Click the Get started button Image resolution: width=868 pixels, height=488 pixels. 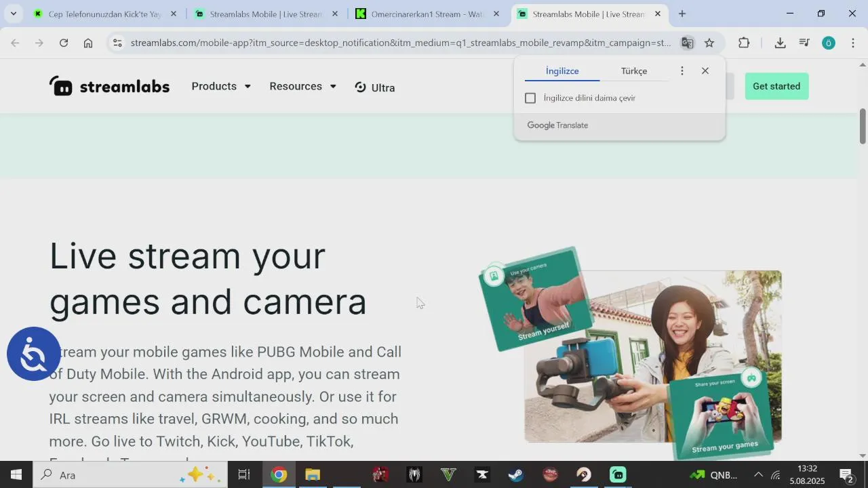tap(776, 86)
